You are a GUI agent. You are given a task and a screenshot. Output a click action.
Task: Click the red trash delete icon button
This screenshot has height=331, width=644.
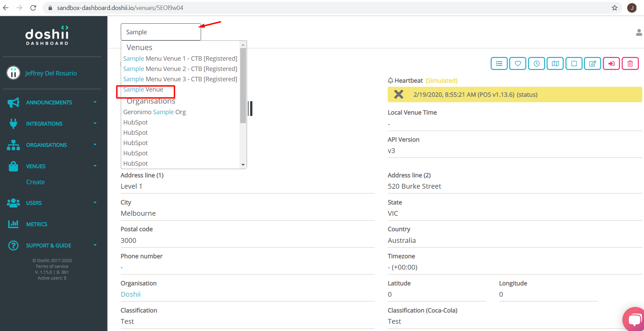click(x=630, y=63)
